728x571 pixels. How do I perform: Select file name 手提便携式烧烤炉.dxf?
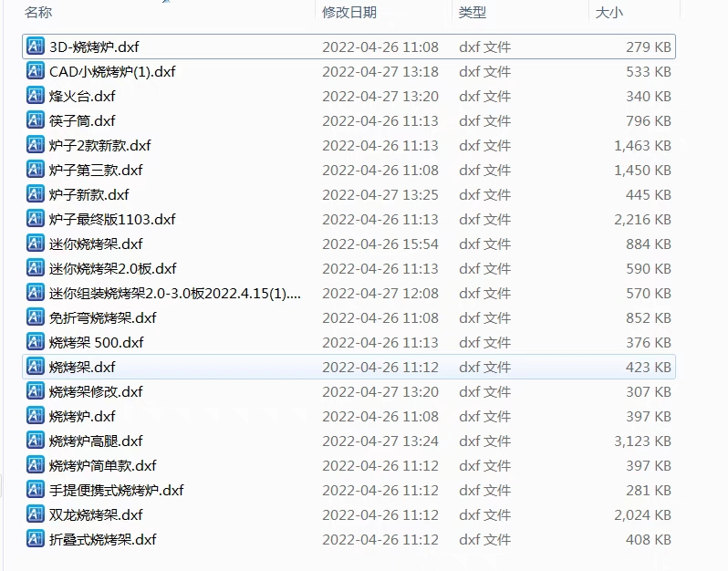coord(117,490)
